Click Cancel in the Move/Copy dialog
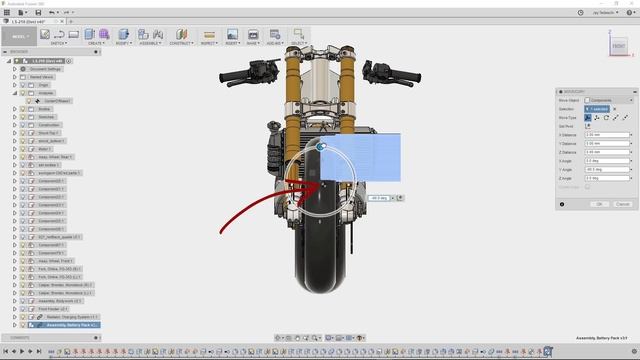Screen dimensions: 640x360 coord(622,204)
